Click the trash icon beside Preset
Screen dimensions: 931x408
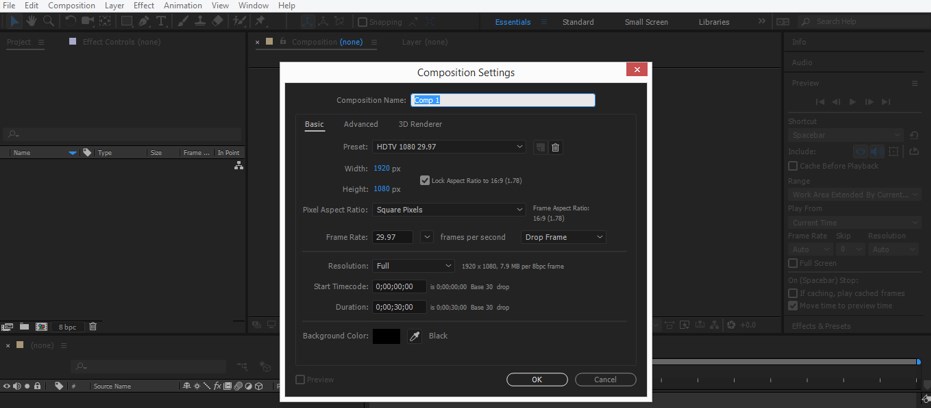555,147
